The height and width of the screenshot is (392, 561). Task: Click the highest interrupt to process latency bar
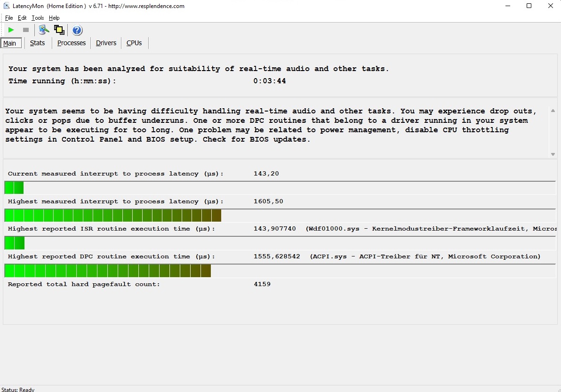pos(280,216)
